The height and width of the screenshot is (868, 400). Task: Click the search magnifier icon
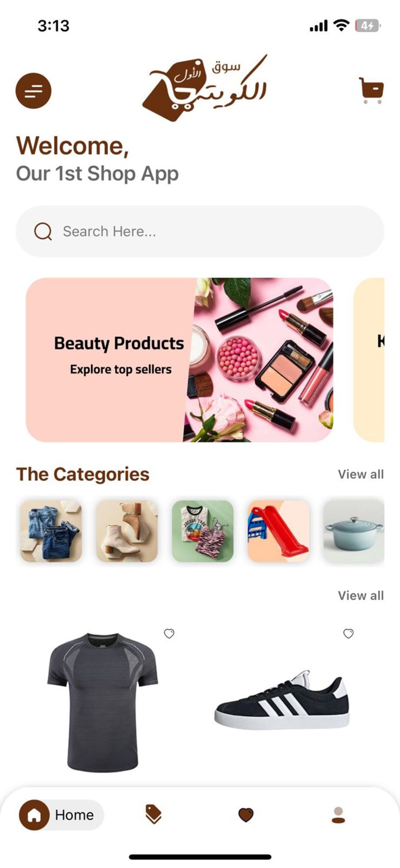point(43,231)
